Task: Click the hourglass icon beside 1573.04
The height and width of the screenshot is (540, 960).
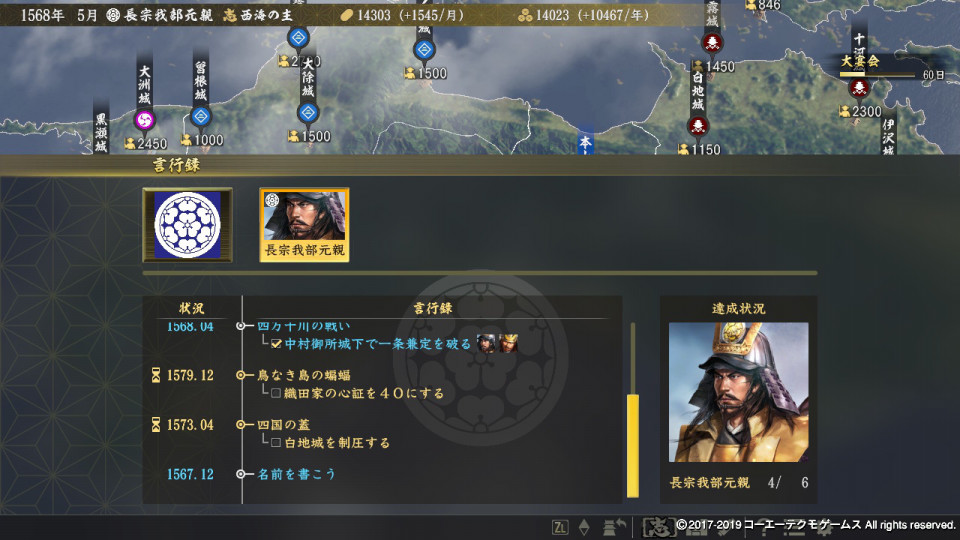Action: click(156, 424)
